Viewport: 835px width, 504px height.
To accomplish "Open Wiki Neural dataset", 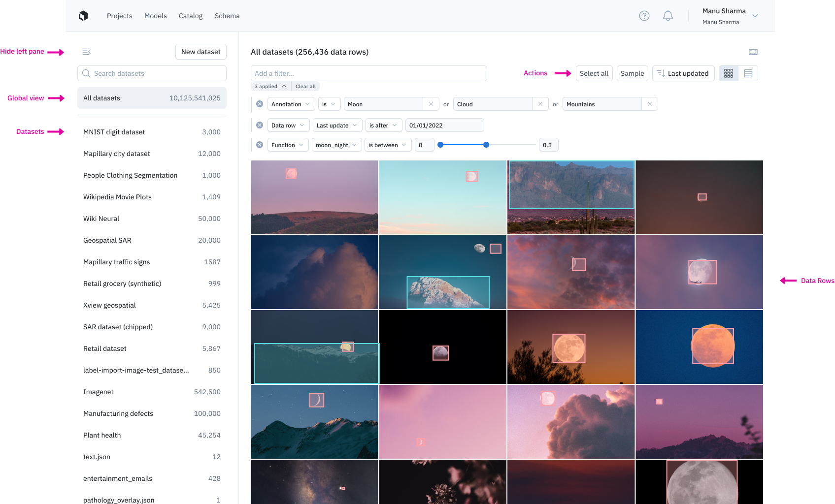I will coord(152,219).
